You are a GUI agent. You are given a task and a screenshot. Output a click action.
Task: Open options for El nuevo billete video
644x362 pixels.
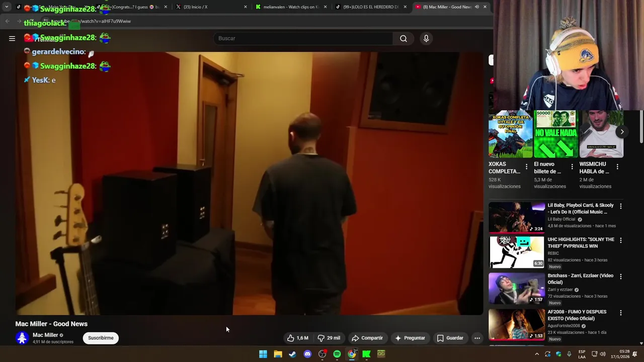click(572, 166)
